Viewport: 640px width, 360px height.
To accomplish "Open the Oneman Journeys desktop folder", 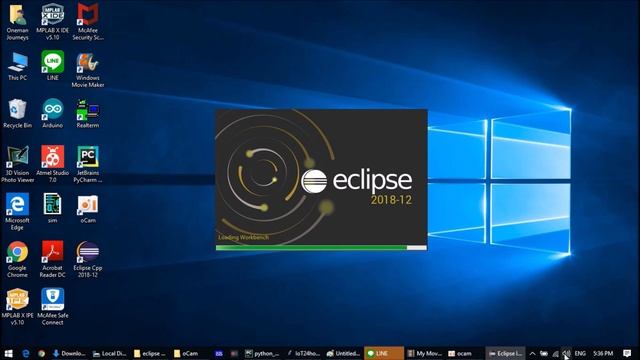I will click(x=17, y=21).
